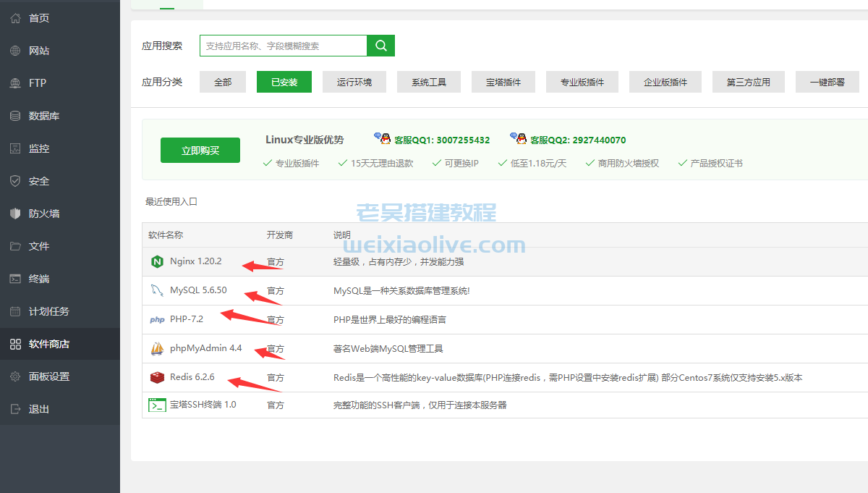Open 网站 in the sidebar
The image size is (868, 493).
(39, 51)
